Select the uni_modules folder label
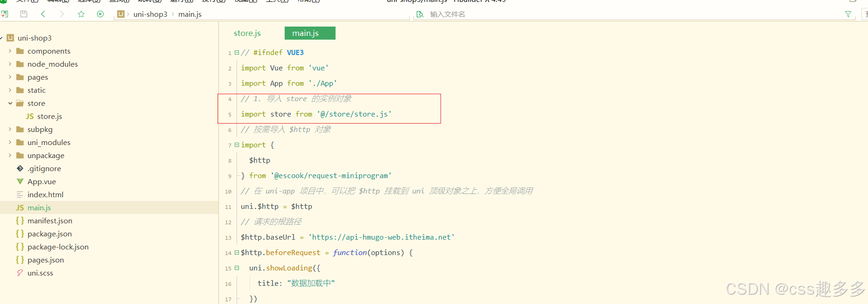This screenshot has width=868, height=304. click(49, 142)
